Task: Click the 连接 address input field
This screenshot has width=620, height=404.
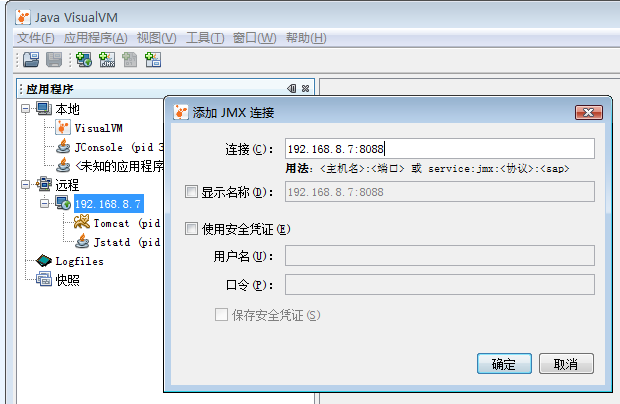Action: tap(440, 149)
